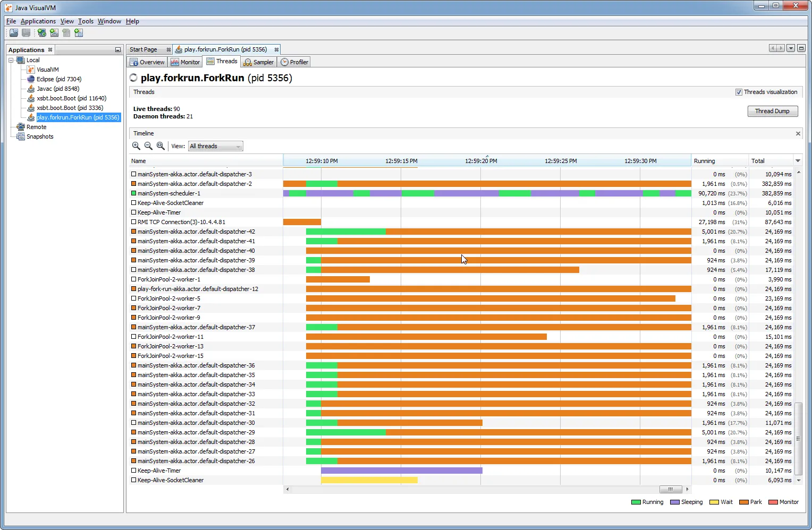Click the 12:59:20 PM timeline label
812x530 pixels.
point(481,161)
